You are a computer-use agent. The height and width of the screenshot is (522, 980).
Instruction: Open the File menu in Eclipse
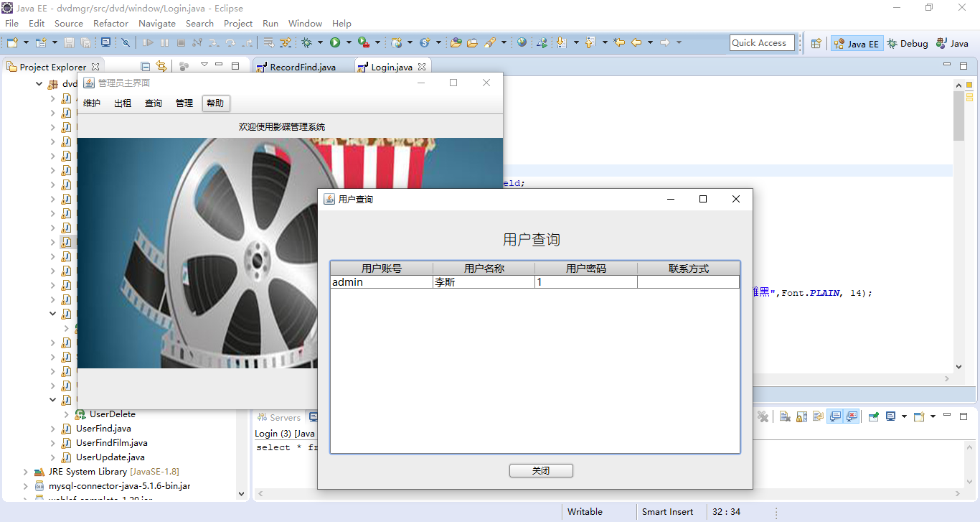12,24
